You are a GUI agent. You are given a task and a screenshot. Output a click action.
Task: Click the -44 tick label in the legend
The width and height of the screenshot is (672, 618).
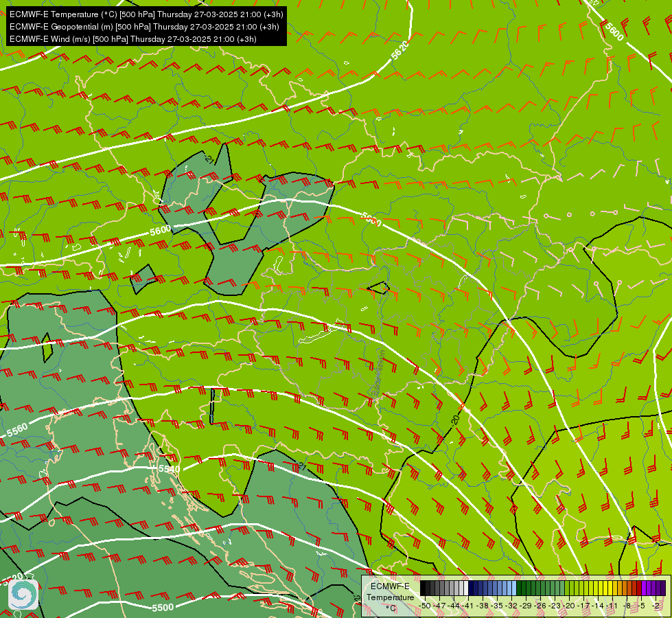pyautogui.click(x=454, y=606)
